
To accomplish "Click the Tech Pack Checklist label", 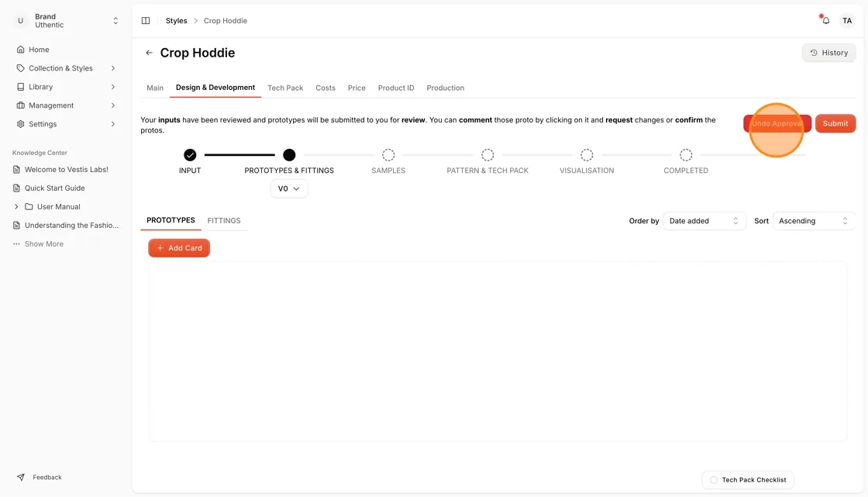I will [753, 480].
